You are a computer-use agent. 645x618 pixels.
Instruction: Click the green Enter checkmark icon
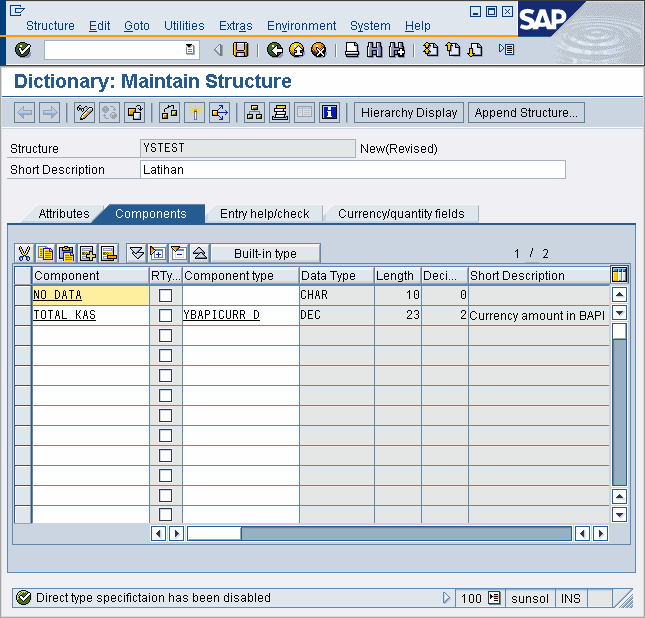pos(23,50)
